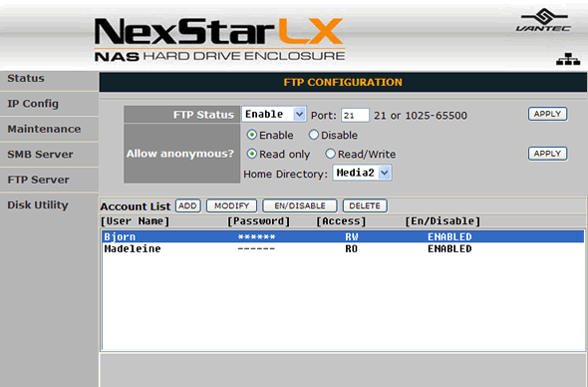Click the 'Home Directory:' label

pos(285,175)
